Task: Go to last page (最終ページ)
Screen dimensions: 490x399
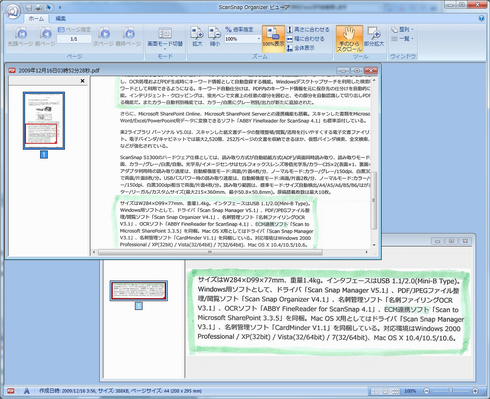Action: tap(128, 37)
